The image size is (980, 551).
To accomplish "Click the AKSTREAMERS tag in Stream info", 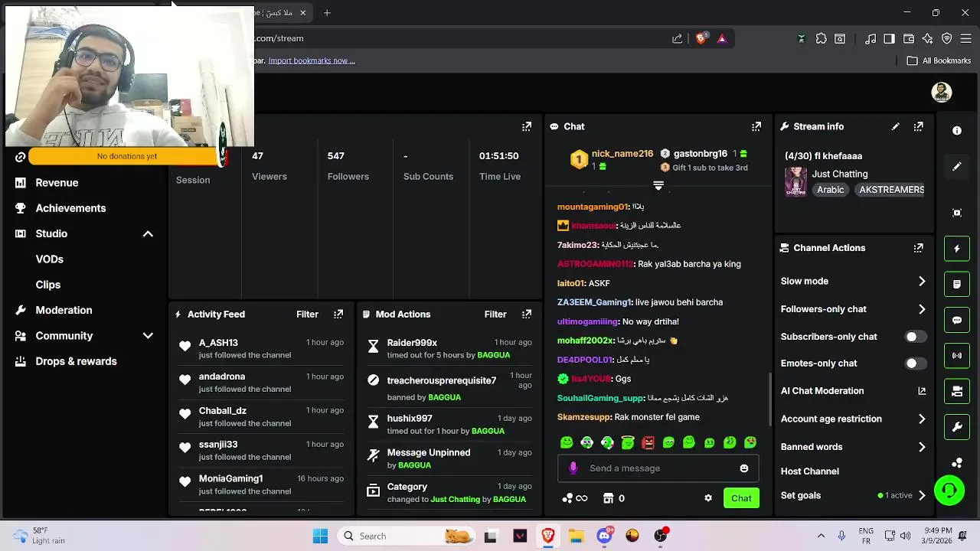I will (890, 190).
